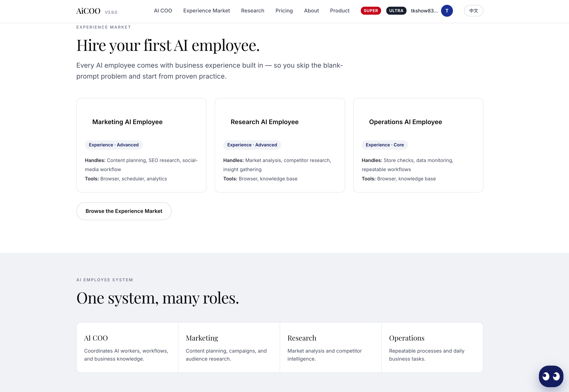Click the Experience · Core tag
Screen dimensions: 569x392
click(385, 145)
